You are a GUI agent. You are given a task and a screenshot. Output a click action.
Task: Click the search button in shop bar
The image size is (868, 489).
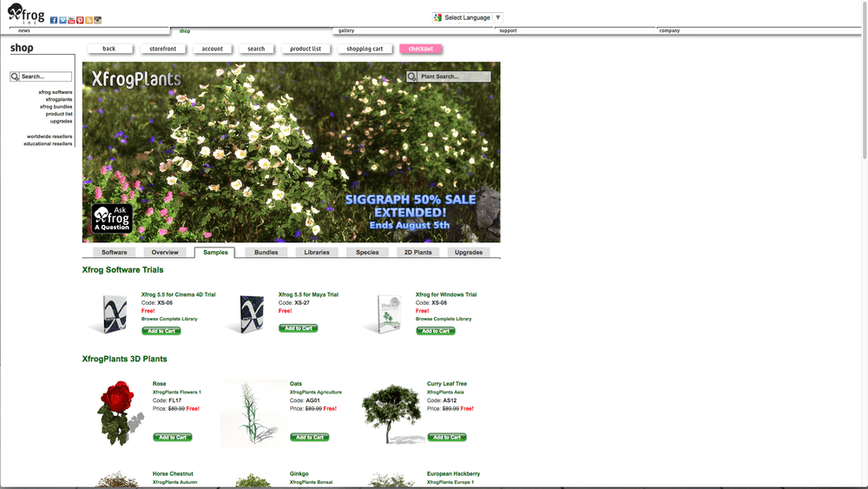coord(256,49)
